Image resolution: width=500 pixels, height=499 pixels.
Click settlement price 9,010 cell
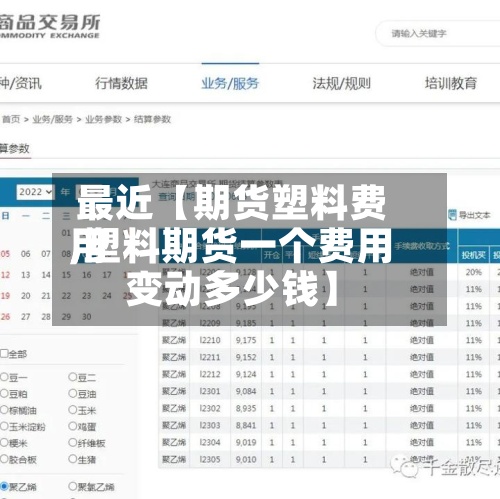(246, 460)
